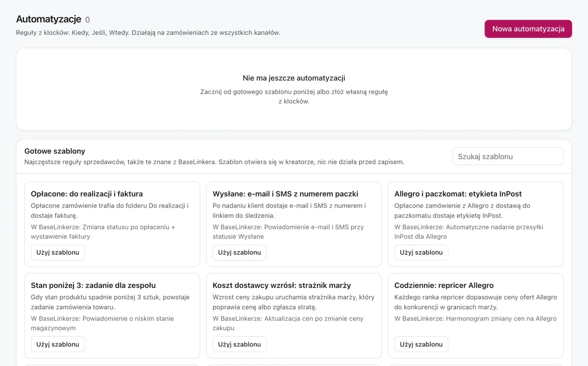The width and height of the screenshot is (588, 366).
Task: Focus the Szukaj szablonu search field
Action: 508,157
